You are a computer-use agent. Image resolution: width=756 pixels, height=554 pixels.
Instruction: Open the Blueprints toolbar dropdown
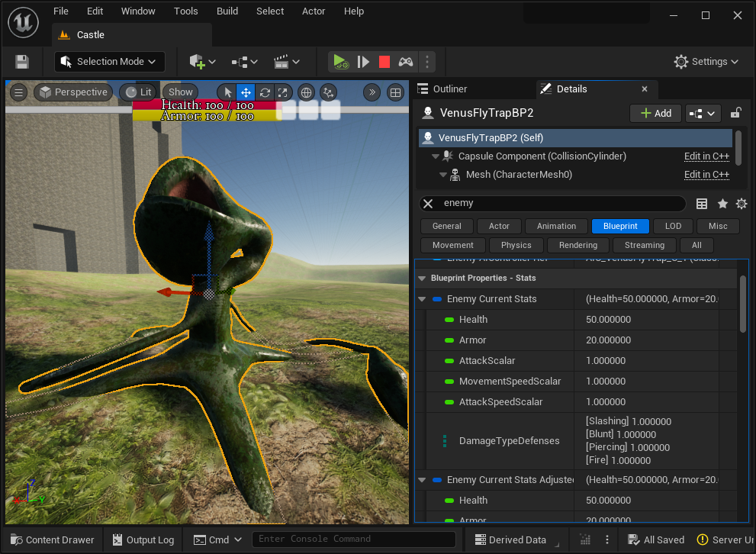coord(244,62)
